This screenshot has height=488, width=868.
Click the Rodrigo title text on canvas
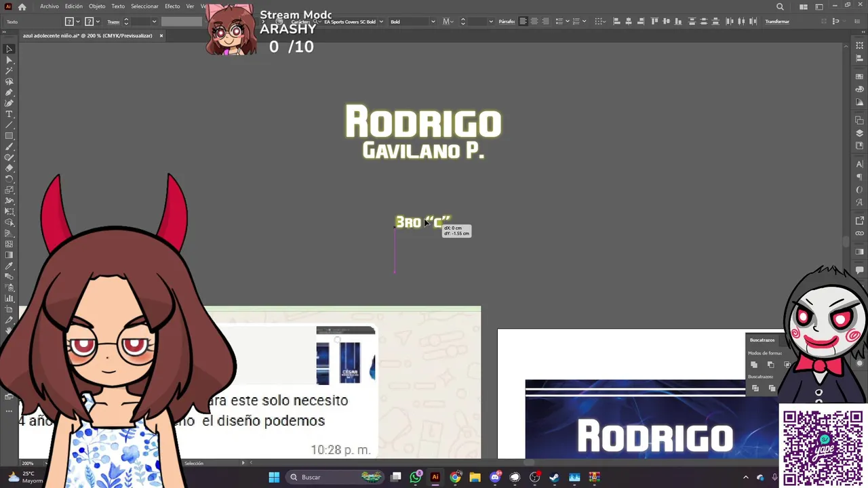click(x=423, y=123)
